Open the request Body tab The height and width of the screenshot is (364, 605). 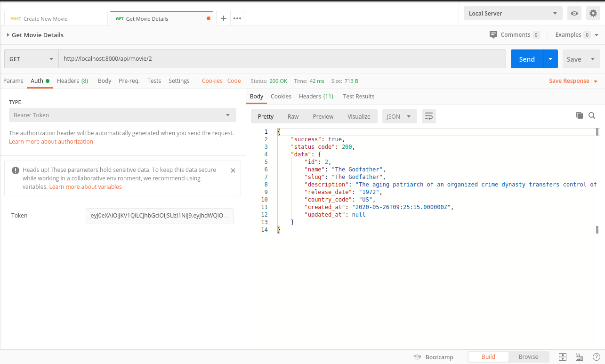[105, 81]
